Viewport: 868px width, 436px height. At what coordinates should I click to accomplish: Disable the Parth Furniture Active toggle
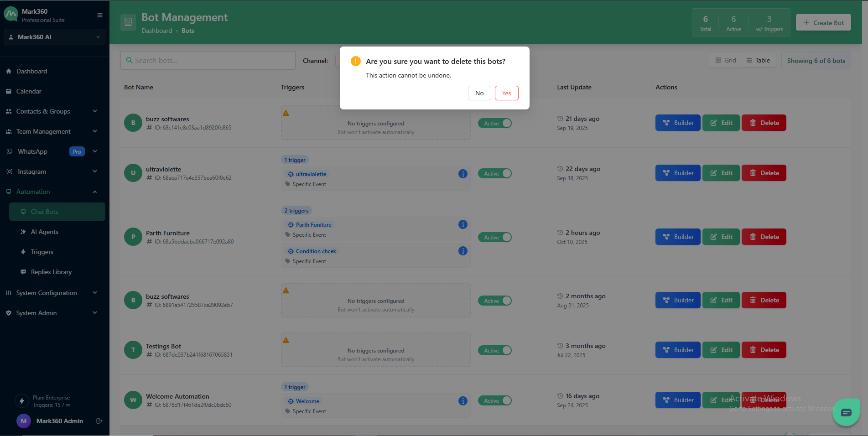pos(495,237)
